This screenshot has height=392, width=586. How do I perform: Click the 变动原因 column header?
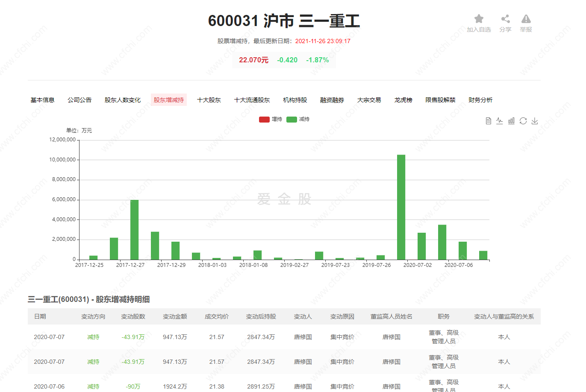[342, 316]
